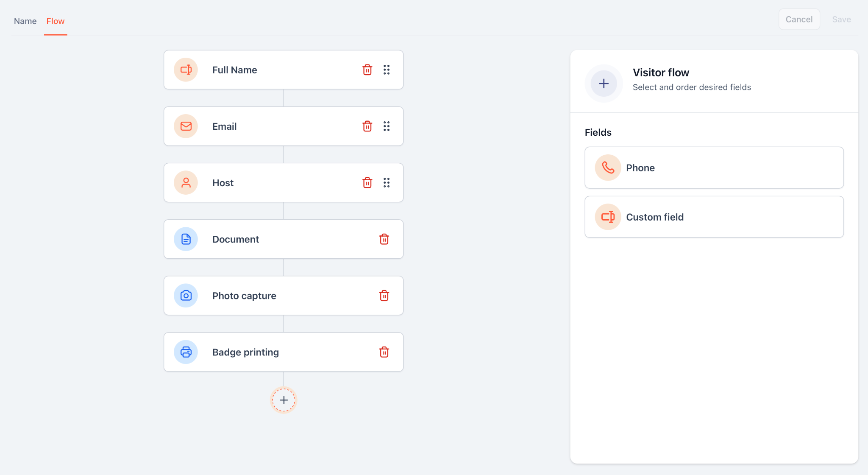Click the Host row drag handle
868x475 pixels.
387,183
